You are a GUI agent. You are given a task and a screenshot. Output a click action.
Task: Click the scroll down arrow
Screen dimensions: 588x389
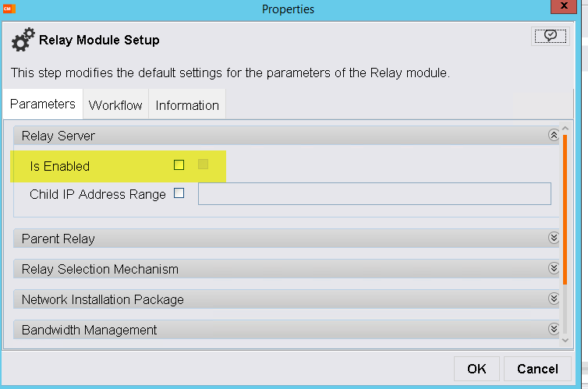point(565,338)
